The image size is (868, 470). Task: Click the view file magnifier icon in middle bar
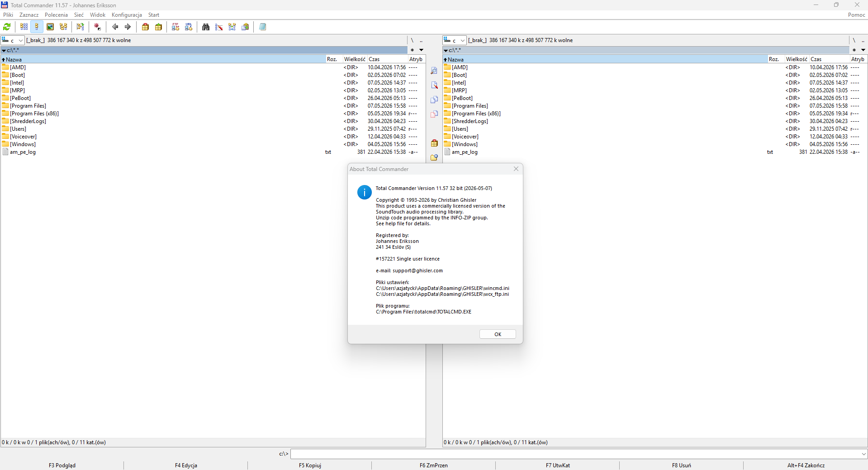click(x=434, y=71)
